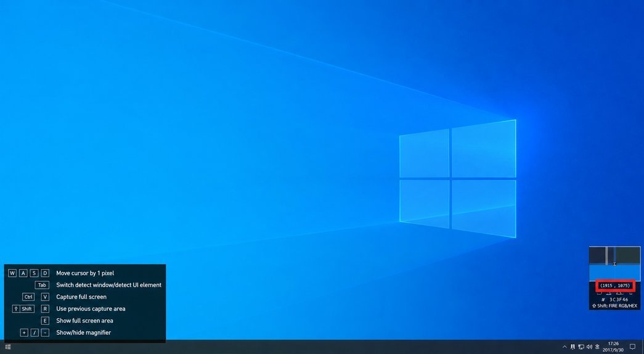Click the R key cap
Image resolution: width=644 pixels, height=354 pixels.
pyautogui.click(x=45, y=309)
